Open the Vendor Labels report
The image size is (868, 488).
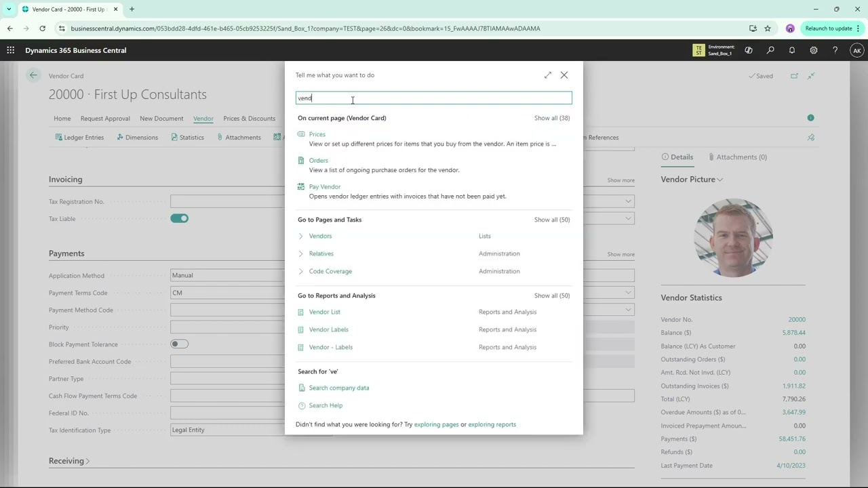point(329,329)
